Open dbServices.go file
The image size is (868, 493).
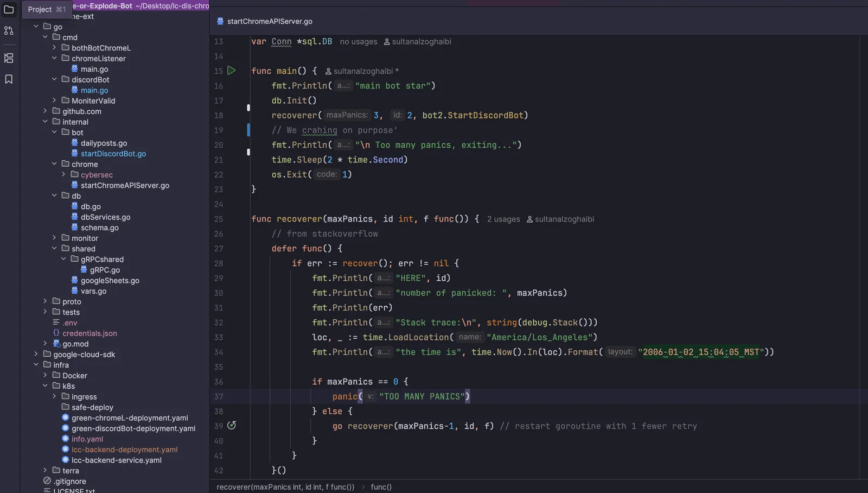click(105, 217)
